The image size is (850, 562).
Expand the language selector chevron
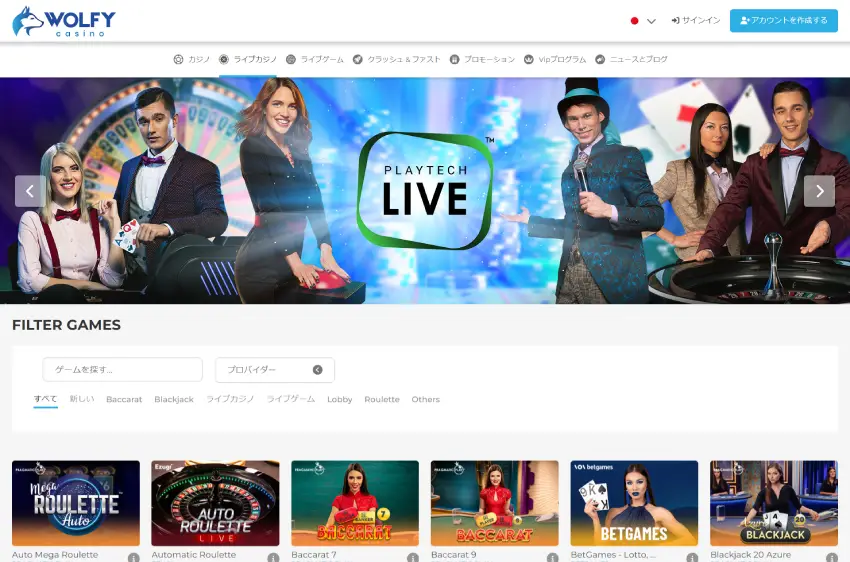pyautogui.click(x=652, y=21)
